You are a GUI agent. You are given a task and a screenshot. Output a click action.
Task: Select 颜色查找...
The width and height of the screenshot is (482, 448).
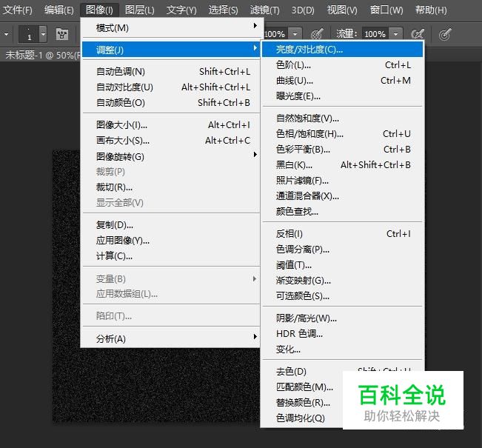(343, 212)
